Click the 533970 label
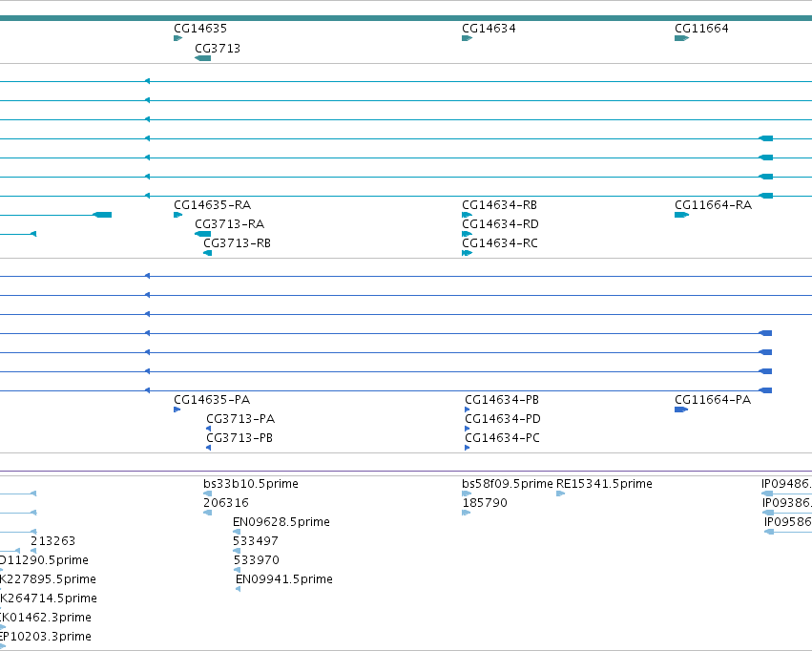The height and width of the screenshot is (651, 812). coord(257,560)
